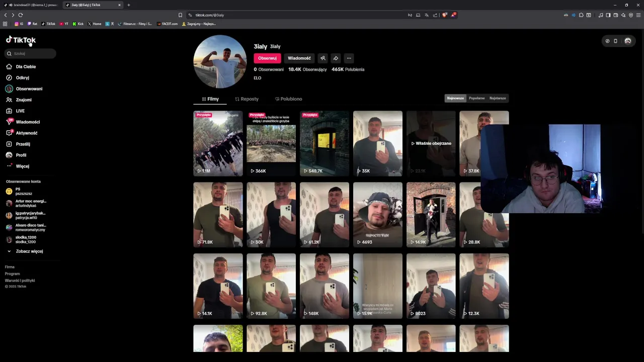Reload the page
The width and height of the screenshot is (644, 362).
(21, 15)
